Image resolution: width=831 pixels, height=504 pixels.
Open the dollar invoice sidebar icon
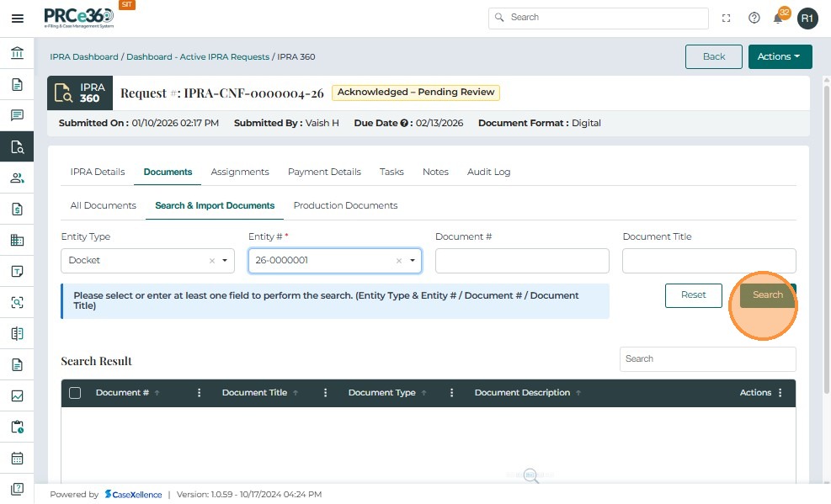[17, 210]
